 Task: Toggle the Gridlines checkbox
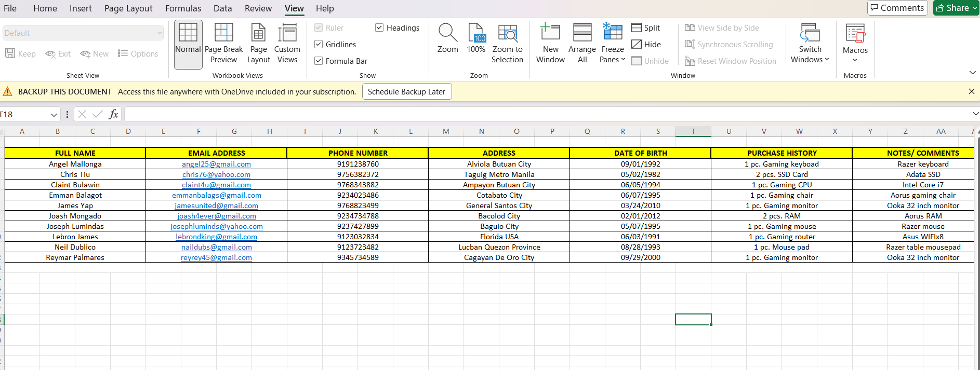tap(319, 45)
